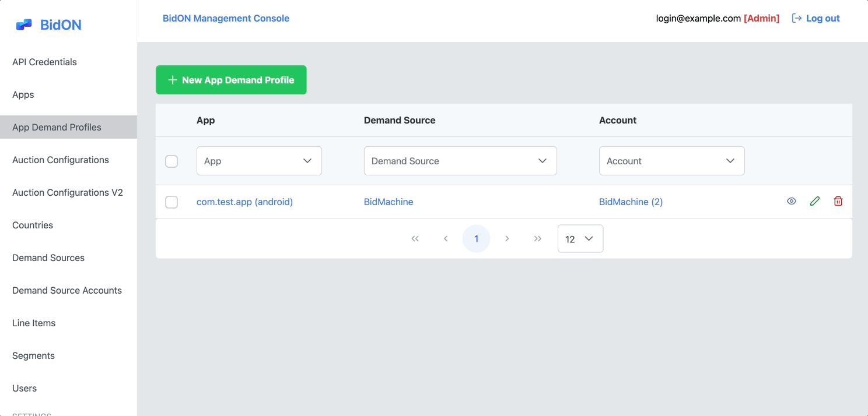Edit the profile using the green pencil icon
This screenshot has width=868, height=416.
point(814,201)
